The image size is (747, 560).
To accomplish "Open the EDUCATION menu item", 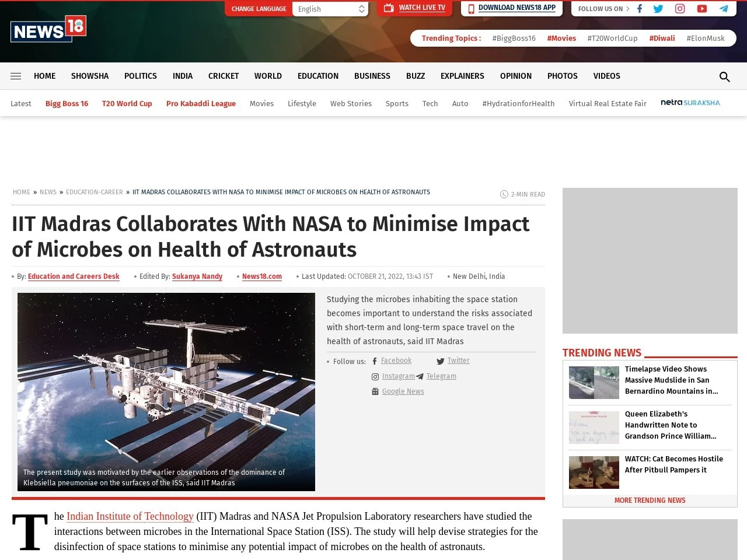I will 318,76.
